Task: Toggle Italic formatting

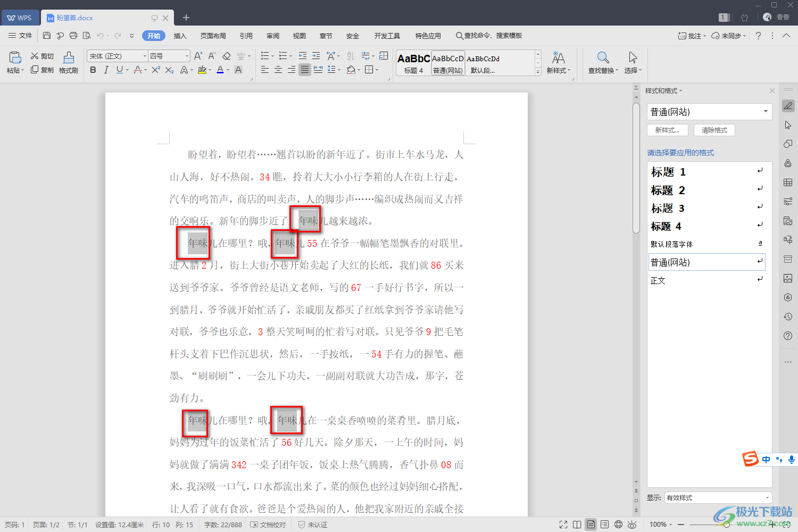Action: pyautogui.click(x=106, y=70)
